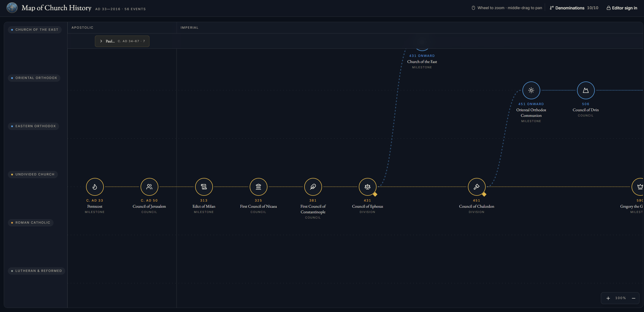Click the 'AD 33—2016 · 56 EVENTS' text

[121, 9]
